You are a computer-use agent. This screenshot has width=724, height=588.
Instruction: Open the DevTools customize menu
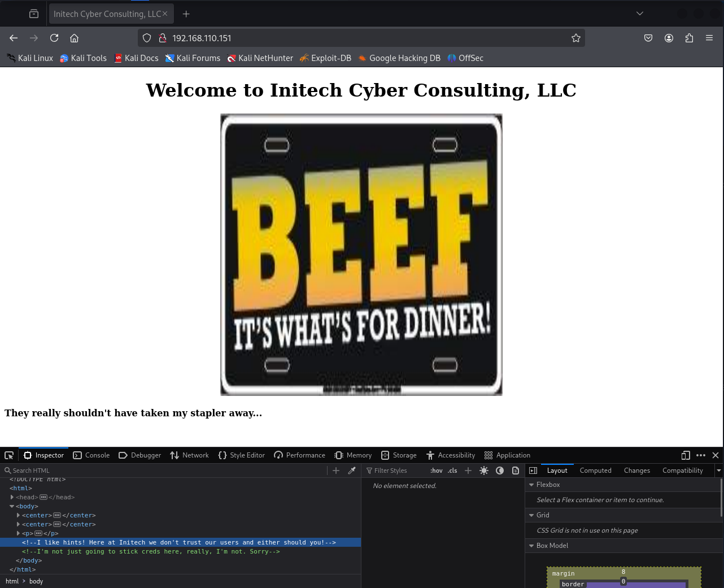point(701,455)
